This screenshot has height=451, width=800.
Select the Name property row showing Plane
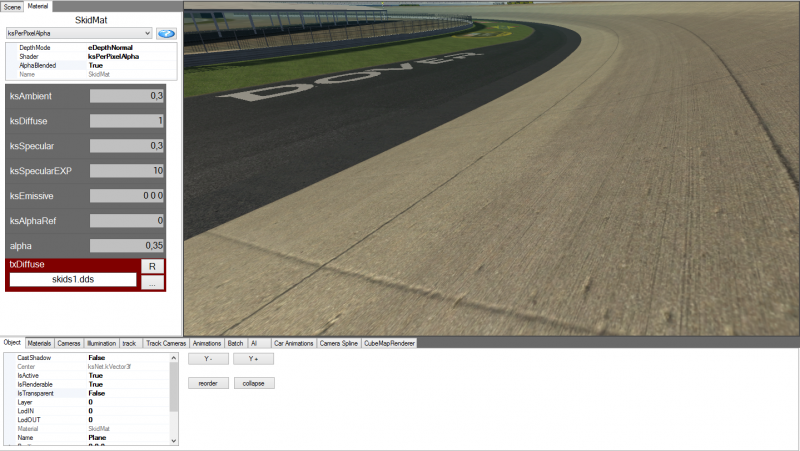(87, 438)
